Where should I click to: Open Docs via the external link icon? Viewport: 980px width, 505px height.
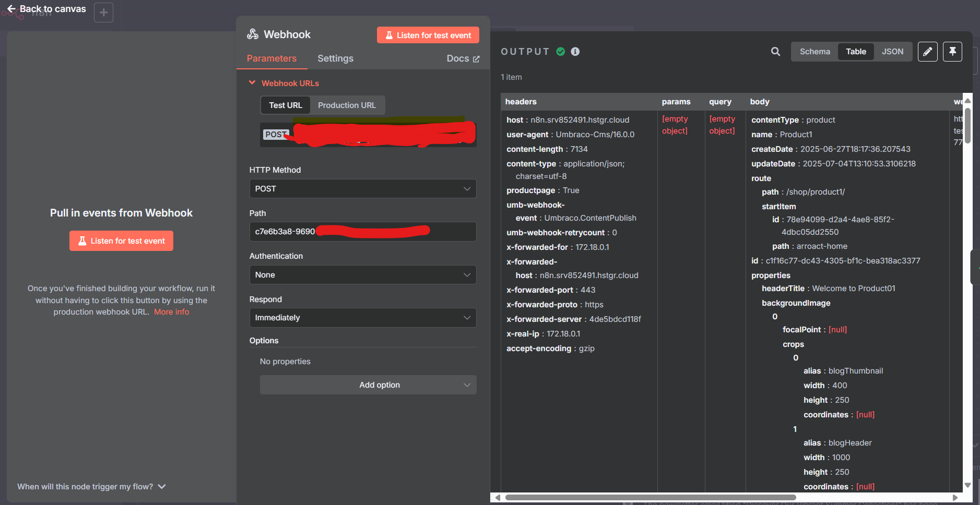point(476,58)
